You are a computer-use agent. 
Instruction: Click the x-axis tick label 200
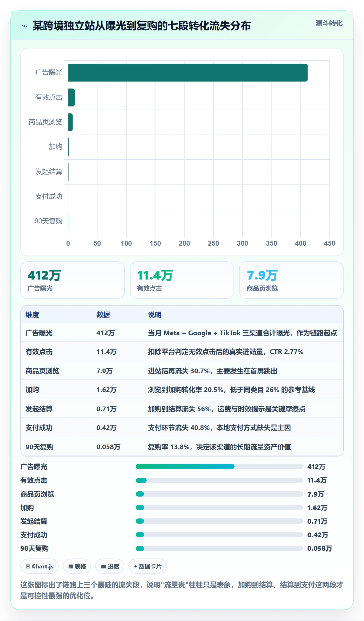[184, 243]
